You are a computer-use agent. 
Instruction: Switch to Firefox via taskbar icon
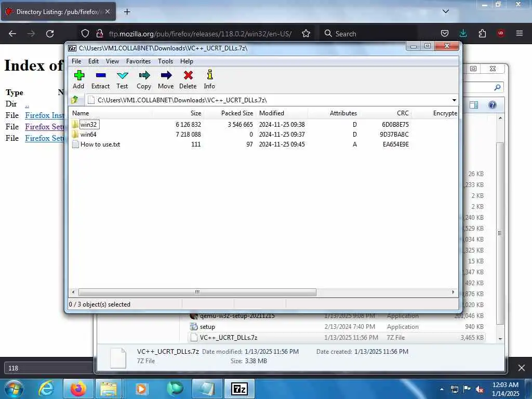(x=78, y=389)
